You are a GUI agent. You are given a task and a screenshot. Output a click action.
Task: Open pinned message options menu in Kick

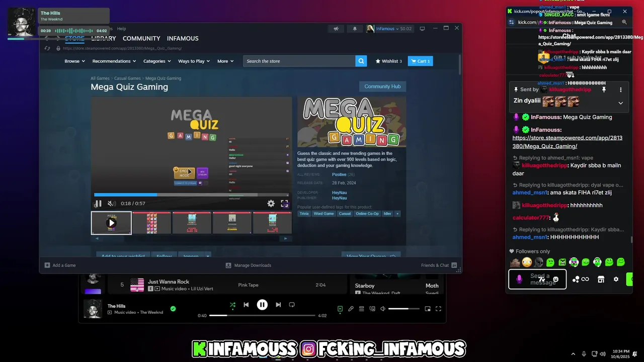point(620,89)
